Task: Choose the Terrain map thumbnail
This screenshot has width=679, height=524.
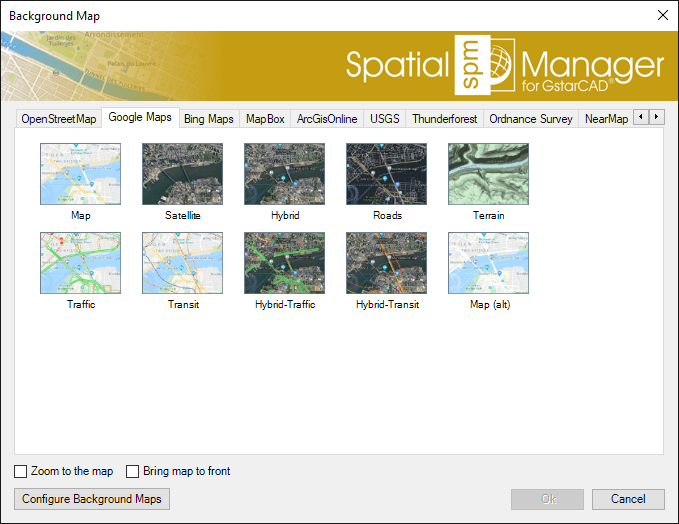Action: 488,174
